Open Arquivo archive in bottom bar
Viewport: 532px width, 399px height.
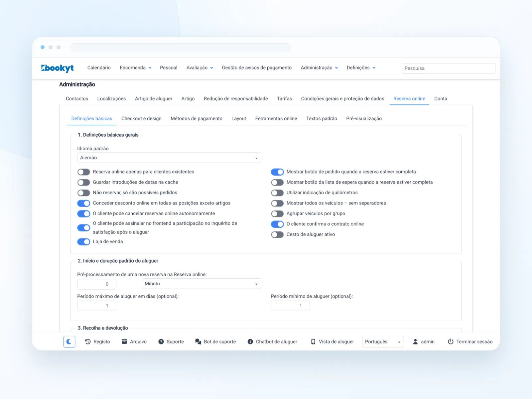134,341
